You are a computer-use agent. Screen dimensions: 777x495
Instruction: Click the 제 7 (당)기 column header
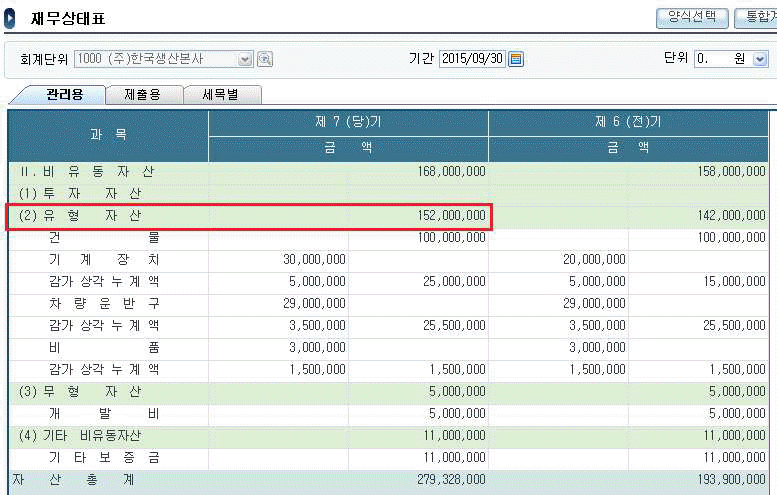click(348, 122)
